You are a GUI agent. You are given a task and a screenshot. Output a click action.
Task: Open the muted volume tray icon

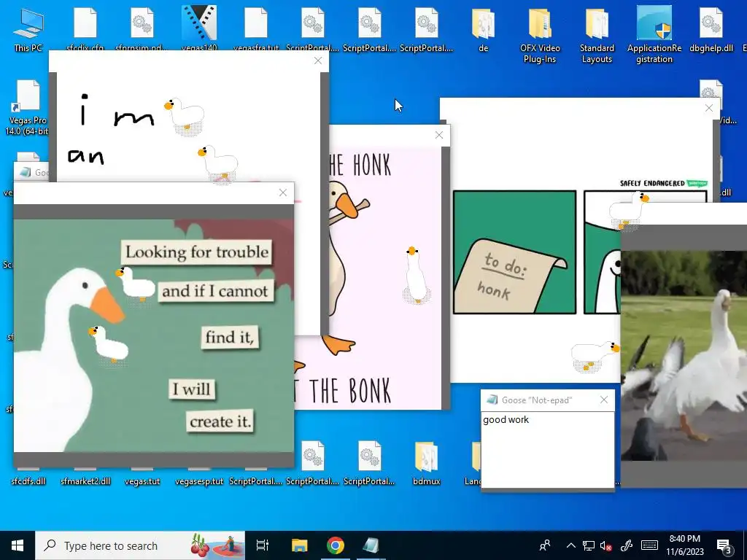[606, 545]
